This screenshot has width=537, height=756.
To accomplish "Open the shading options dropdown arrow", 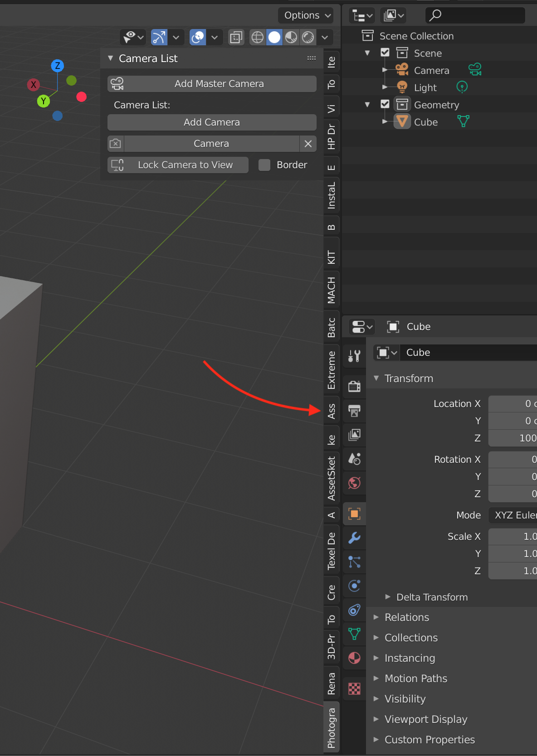I will [x=325, y=37].
